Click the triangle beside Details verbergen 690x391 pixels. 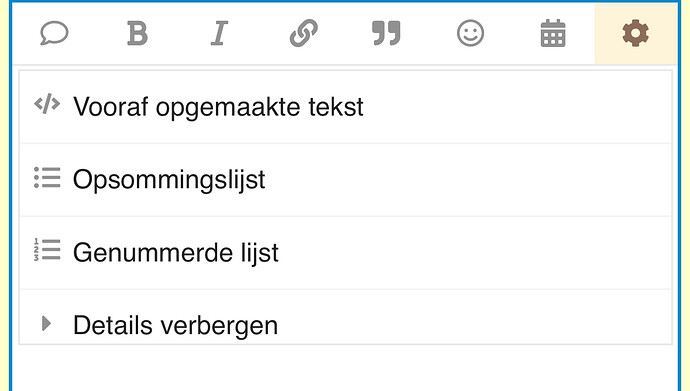46,323
